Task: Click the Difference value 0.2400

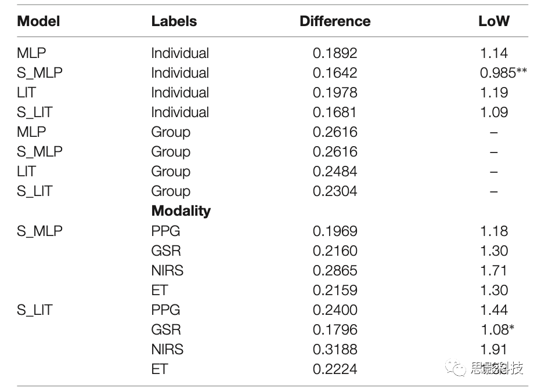Action: pyautogui.click(x=335, y=310)
